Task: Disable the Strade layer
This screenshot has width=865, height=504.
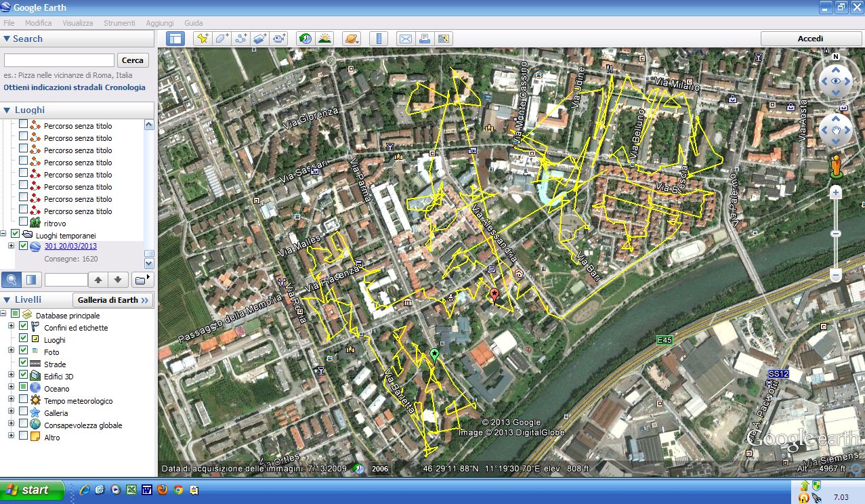Action: (x=24, y=364)
